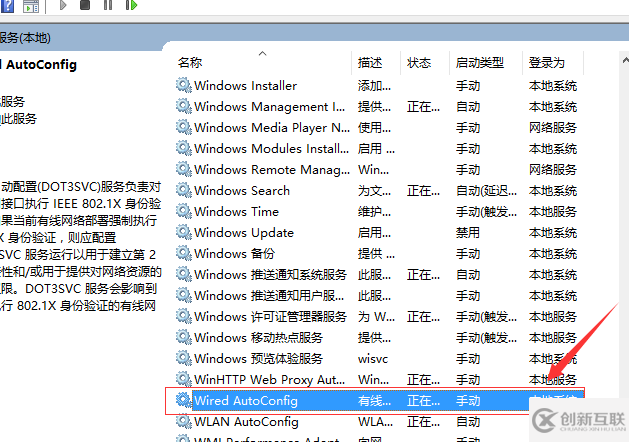Click 正在... status of Wired AutoConfig

(x=423, y=401)
